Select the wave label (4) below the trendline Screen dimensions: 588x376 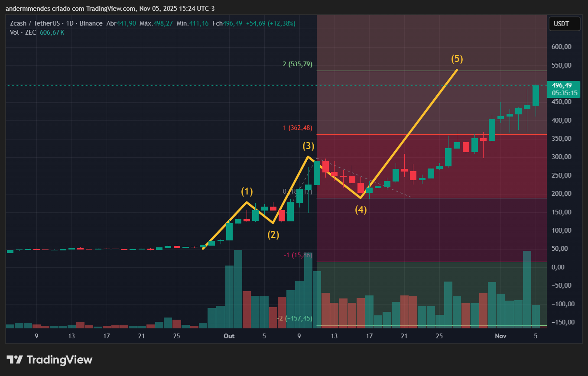point(361,209)
